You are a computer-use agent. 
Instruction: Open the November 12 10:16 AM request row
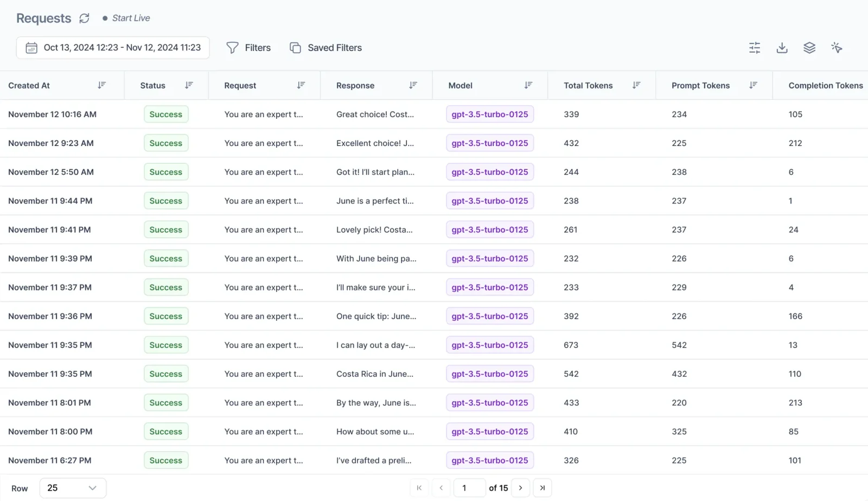click(52, 115)
